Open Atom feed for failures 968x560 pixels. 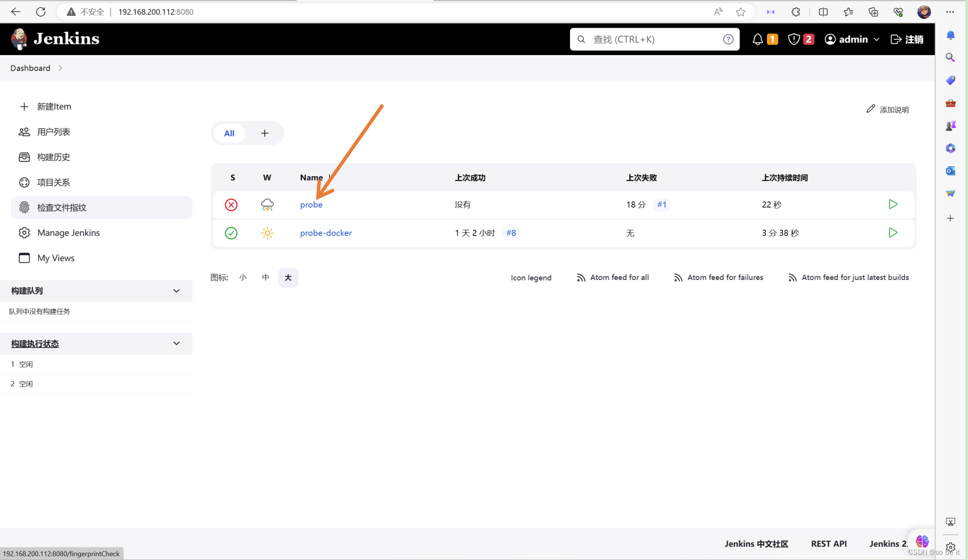(718, 277)
